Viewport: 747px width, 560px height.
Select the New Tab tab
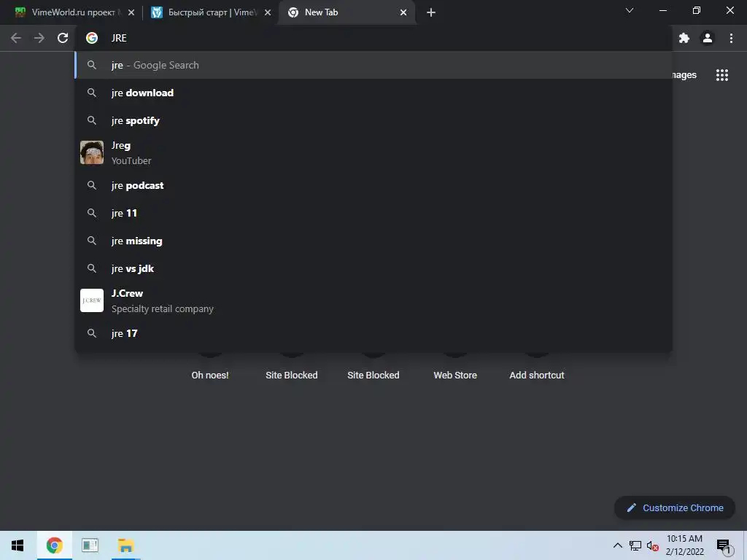(x=347, y=12)
